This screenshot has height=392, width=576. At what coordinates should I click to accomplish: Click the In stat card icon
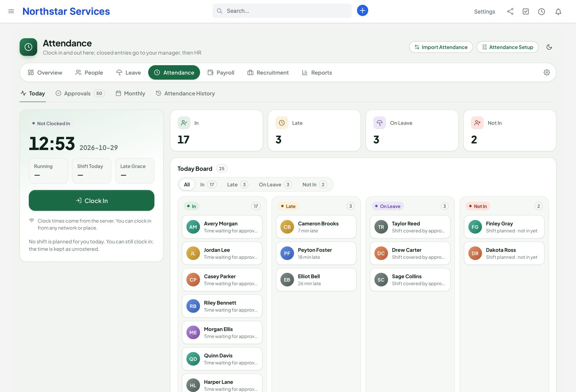184,123
